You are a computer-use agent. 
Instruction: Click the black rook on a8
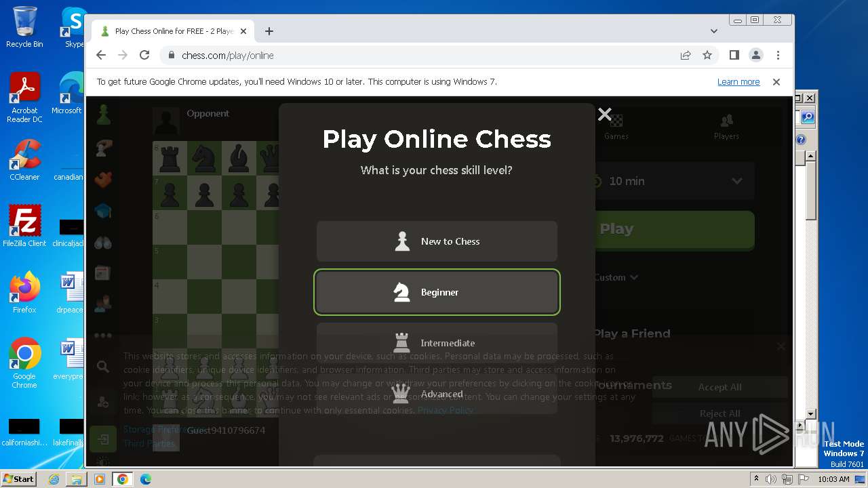tap(170, 158)
